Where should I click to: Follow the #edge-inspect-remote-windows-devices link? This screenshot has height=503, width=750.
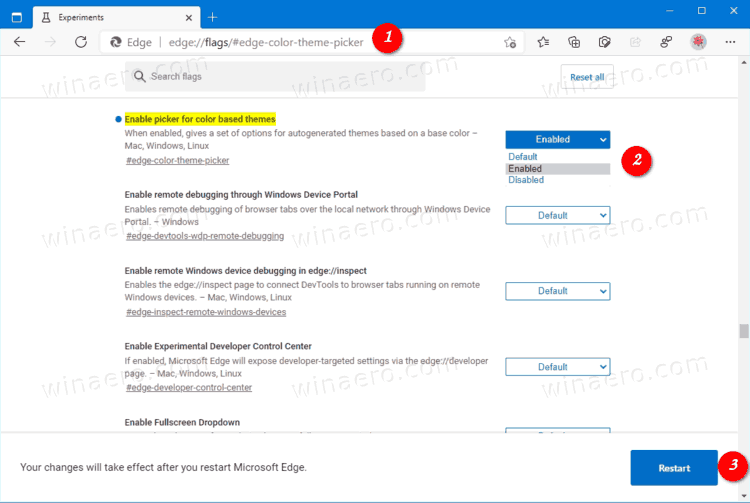(206, 312)
